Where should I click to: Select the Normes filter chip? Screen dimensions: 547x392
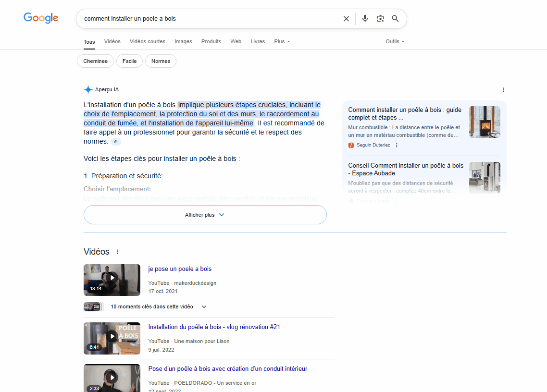click(x=161, y=61)
